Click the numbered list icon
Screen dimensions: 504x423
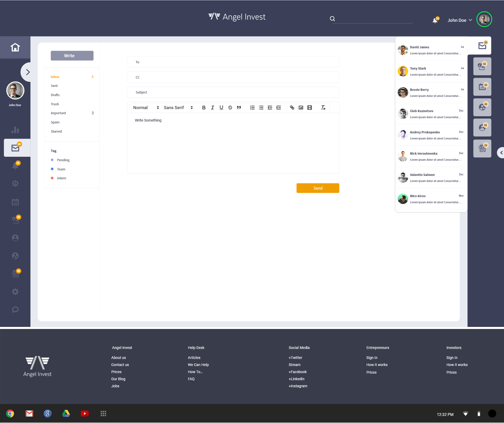click(x=252, y=108)
